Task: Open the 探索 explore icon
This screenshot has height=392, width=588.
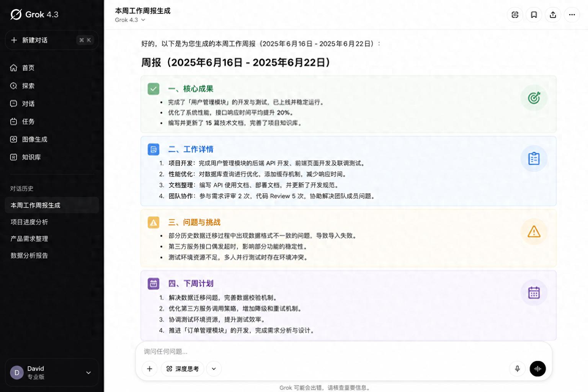Action: (x=13, y=86)
